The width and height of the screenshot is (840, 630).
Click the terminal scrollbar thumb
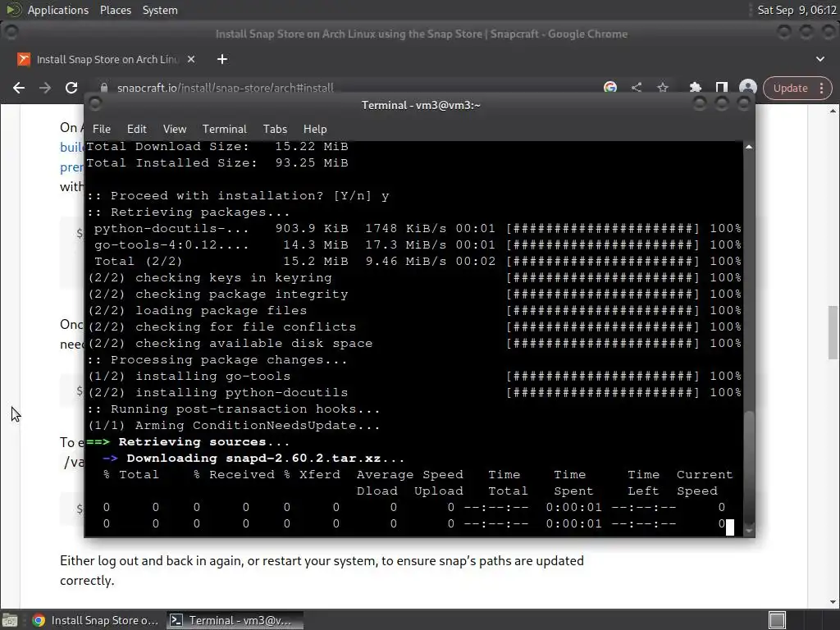[x=749, y=468]
